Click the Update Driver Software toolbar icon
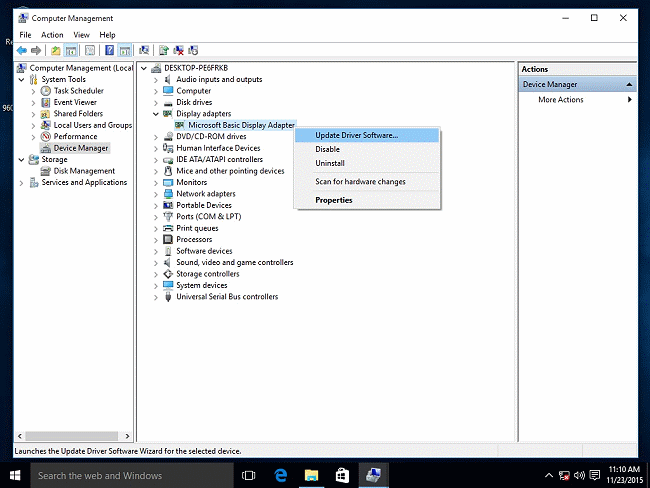The width and height of the screenshot is (650, 488). 163,50
